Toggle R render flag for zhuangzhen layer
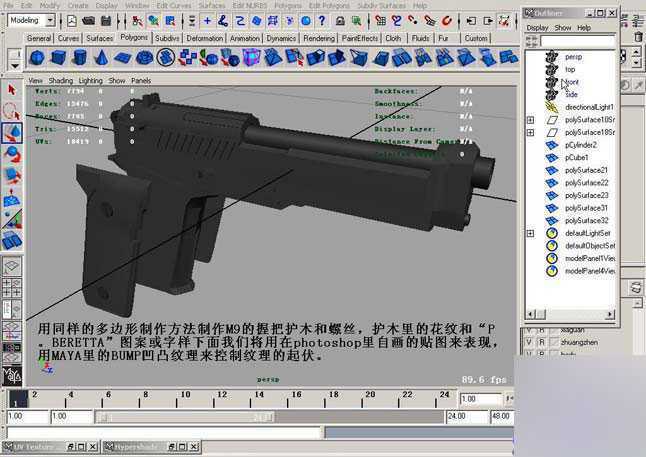 tap(542, 342)
